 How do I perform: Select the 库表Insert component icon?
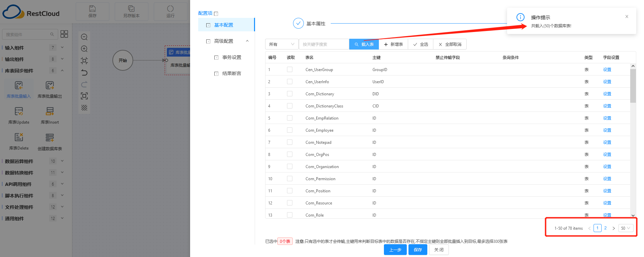[50, 111]
